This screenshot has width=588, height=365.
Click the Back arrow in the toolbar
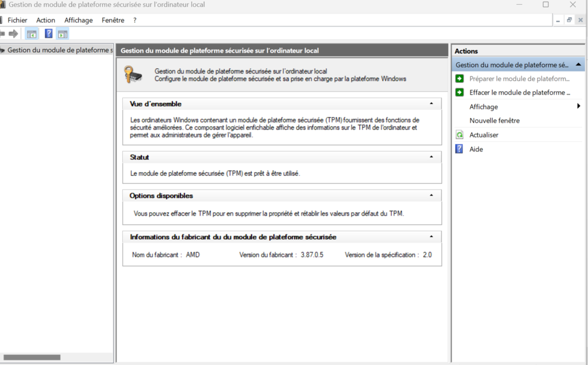tap(2, 34)
